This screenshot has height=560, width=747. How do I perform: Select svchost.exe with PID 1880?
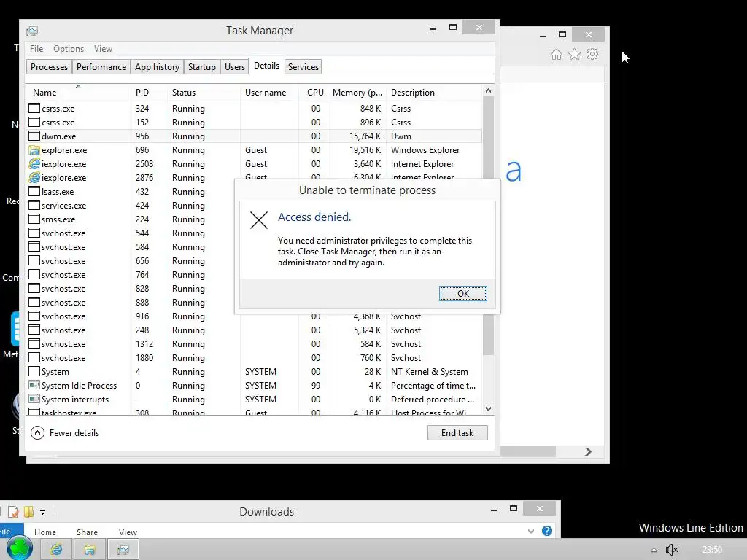254,357
